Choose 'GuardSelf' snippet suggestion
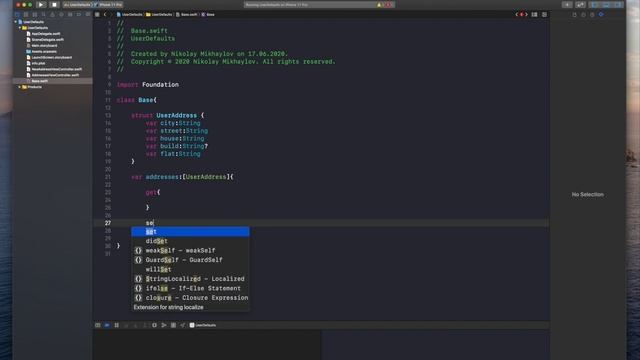The image size is (640, 360). tap(190, 260)
